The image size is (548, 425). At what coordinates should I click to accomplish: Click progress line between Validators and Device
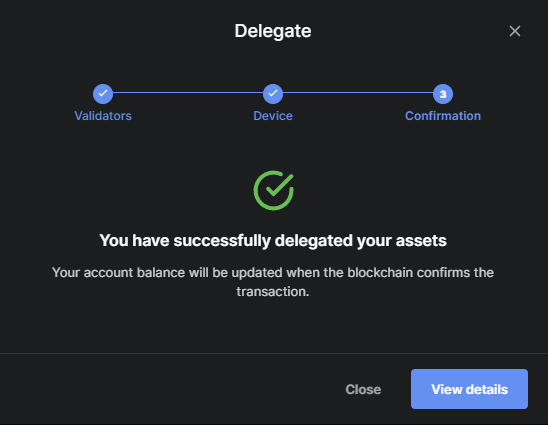tap(188, 93)
